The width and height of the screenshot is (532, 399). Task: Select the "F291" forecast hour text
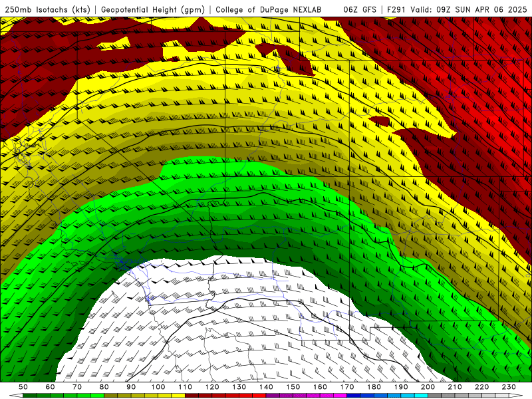(396, 9)
